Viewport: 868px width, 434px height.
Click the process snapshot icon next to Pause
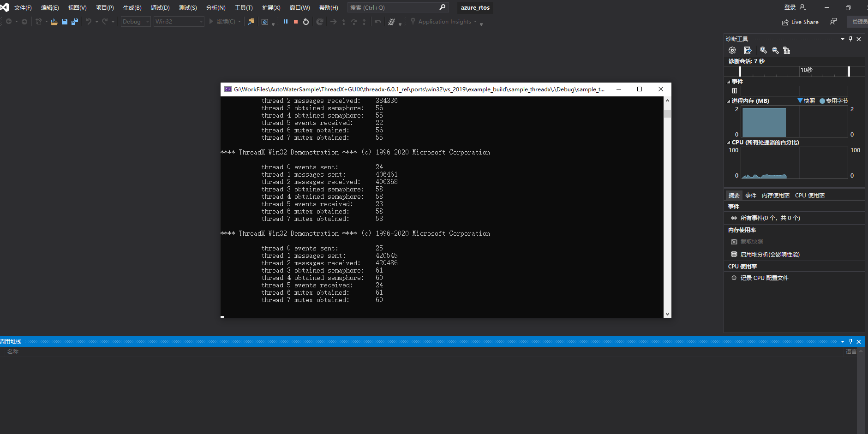tap(265, 22)
